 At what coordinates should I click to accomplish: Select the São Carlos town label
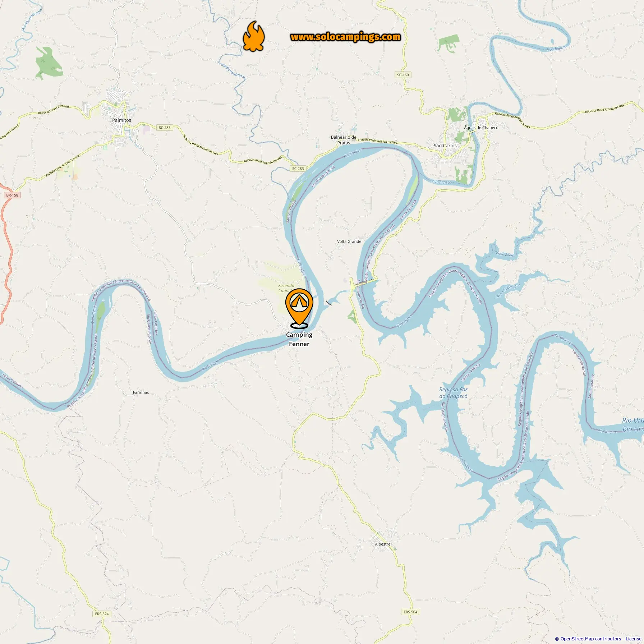tap(445, 146)
